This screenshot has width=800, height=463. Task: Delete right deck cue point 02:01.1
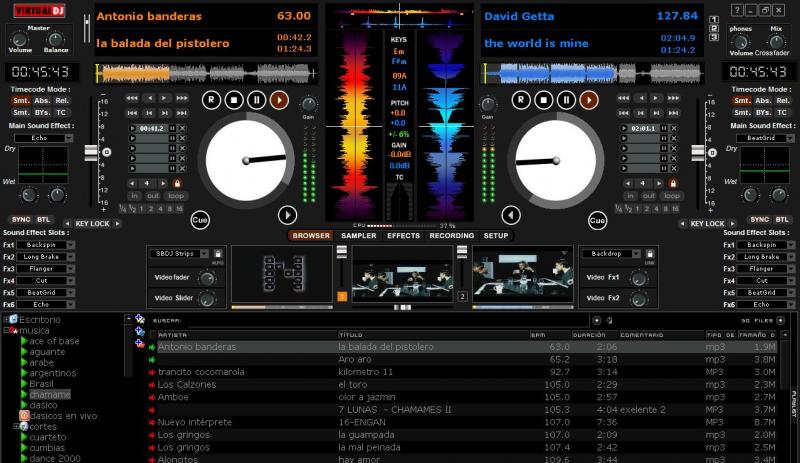tap(674, 129)
